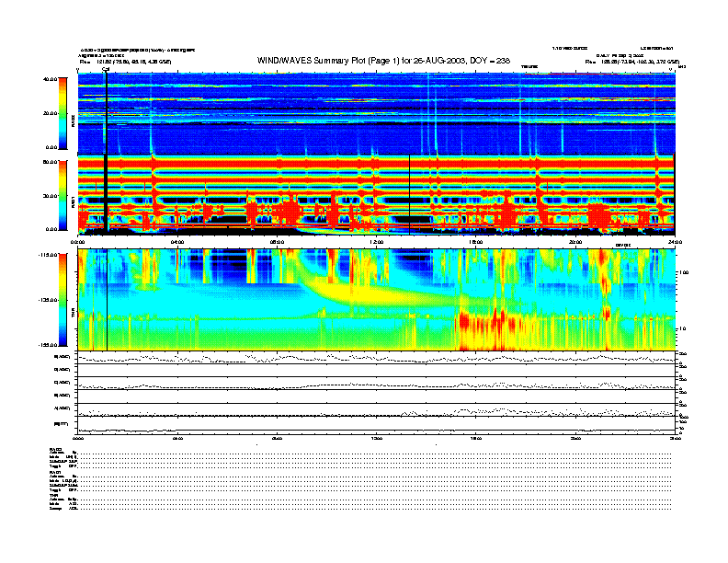The height and width of the screenshot is (563, 728).
Task: Click 04:00 tick label under RAD1 spectrogram
Action: pyautogui.click(x=177, y=242)
